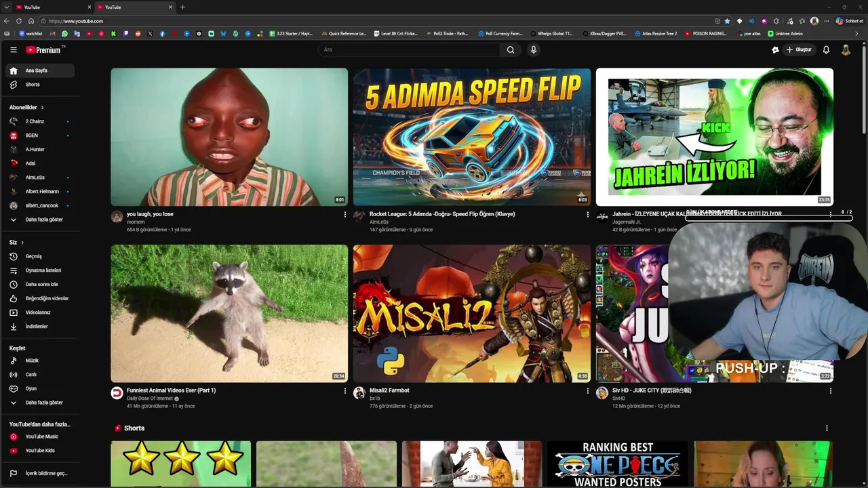
Task: Play the 5 Adımda Speed Flip thumbnail
Action: (472, 137)
